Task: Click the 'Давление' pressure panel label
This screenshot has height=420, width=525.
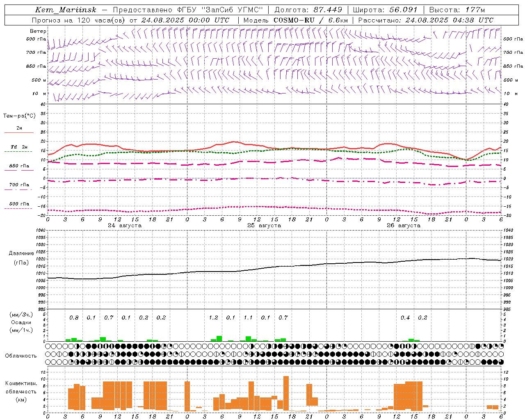Action: tap(21, 253)
